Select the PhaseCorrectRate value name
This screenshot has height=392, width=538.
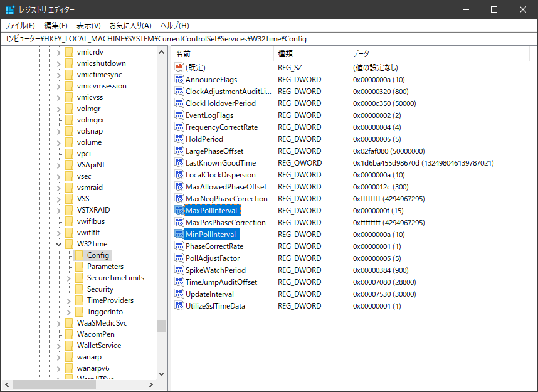(x=214, y=246)
